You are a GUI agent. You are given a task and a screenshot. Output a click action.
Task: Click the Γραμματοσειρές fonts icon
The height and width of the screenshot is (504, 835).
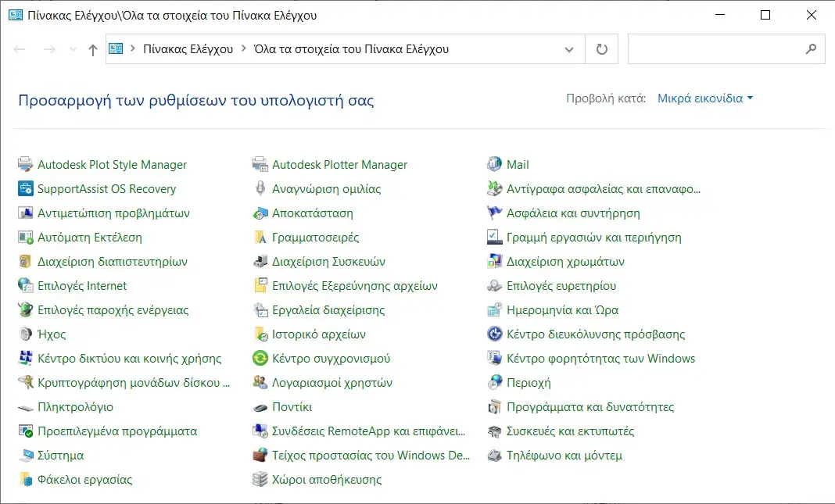tap(260, 237)
